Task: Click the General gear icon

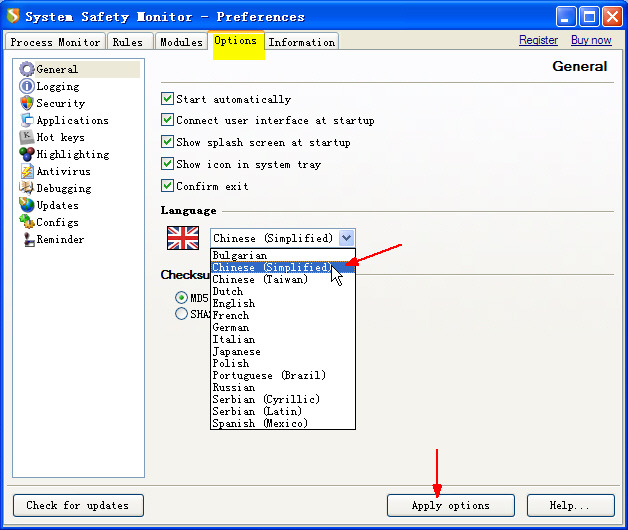Action: pyautogui.click(x=27, y=69)
